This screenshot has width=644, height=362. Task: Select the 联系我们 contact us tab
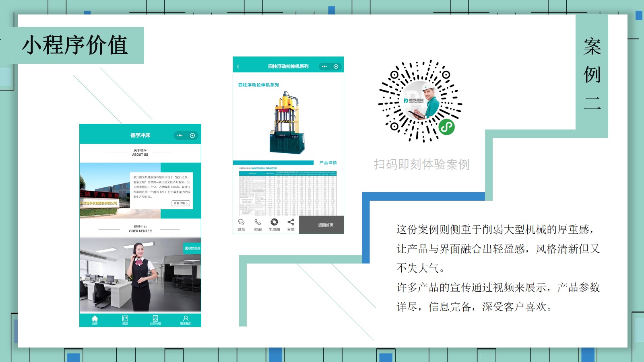pyautogui.click(x=186, y=319)
